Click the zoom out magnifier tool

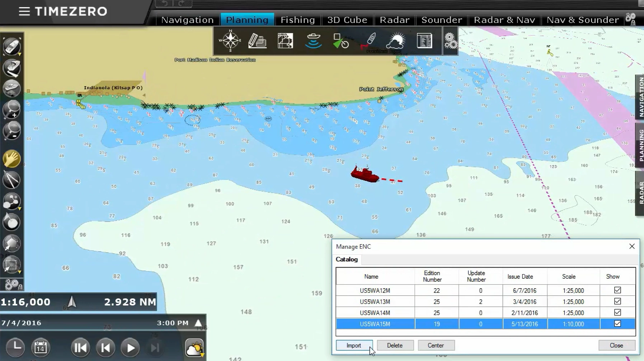pos(12,131)
